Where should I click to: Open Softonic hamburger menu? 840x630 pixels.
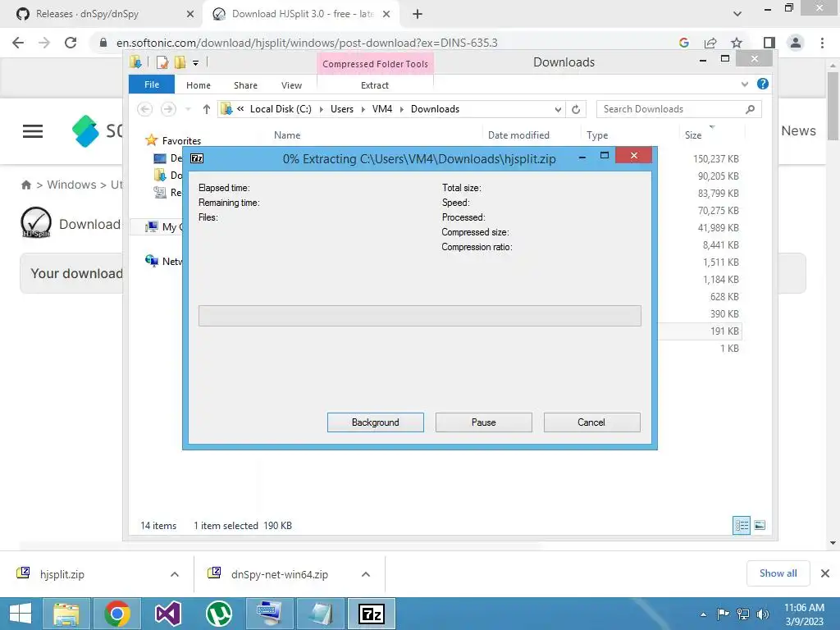(33, 131)
